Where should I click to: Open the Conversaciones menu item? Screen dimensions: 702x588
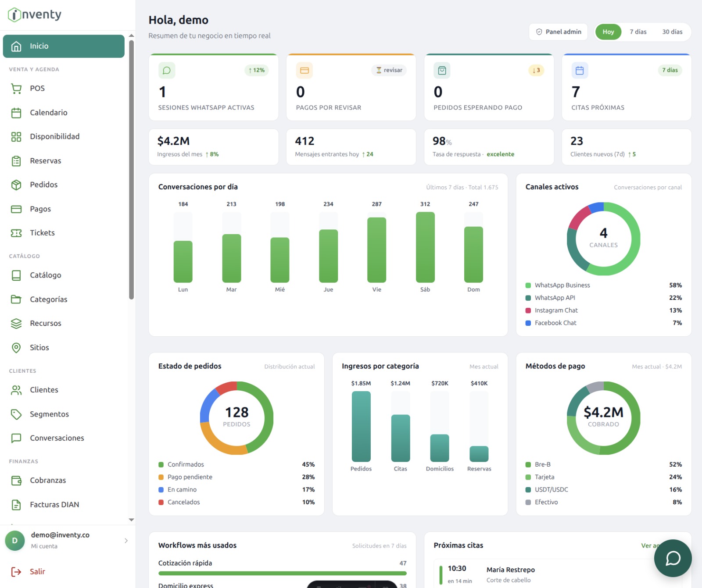[x=64, y=438]
